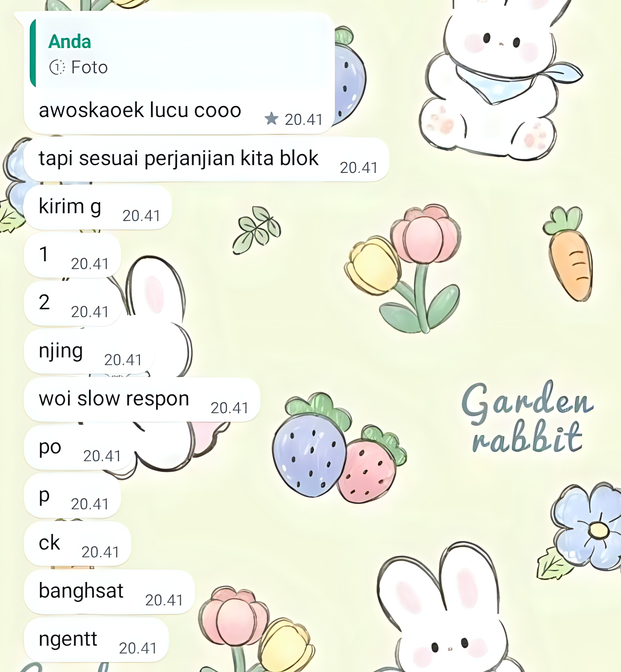Viewport: 621px width, 672px height.
Task: Tap the "ngentt" message bubble
Action: coord(96,640)
